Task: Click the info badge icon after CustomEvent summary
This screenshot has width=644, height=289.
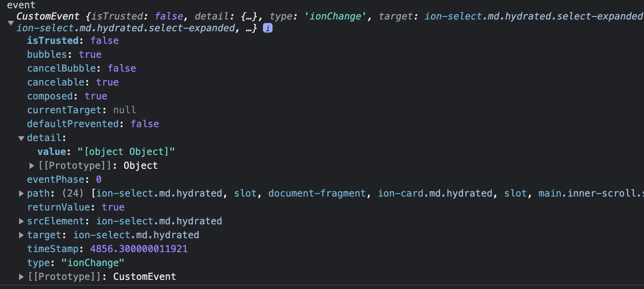Action: coord(268,29)
